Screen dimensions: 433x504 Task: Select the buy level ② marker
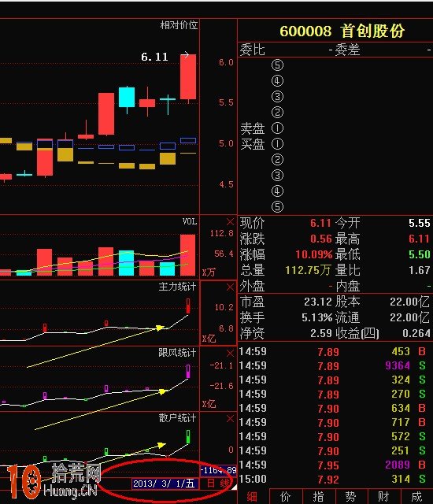(278, 159)
